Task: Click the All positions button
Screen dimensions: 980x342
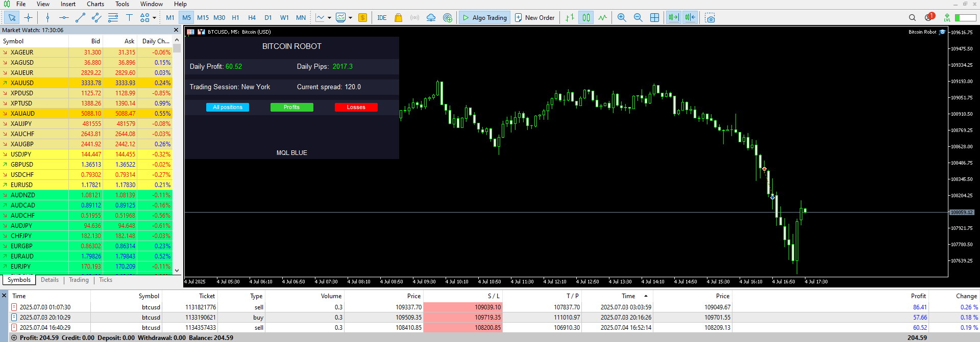Action: (228, 107)
